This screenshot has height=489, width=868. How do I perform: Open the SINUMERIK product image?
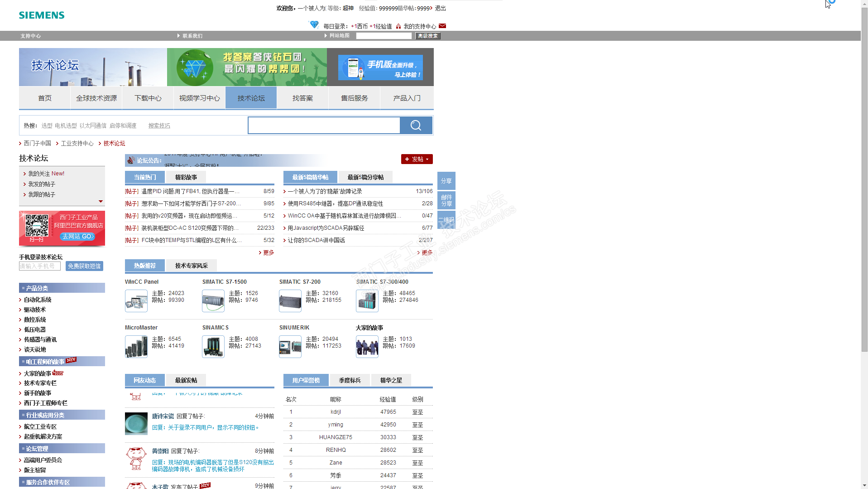290,347
